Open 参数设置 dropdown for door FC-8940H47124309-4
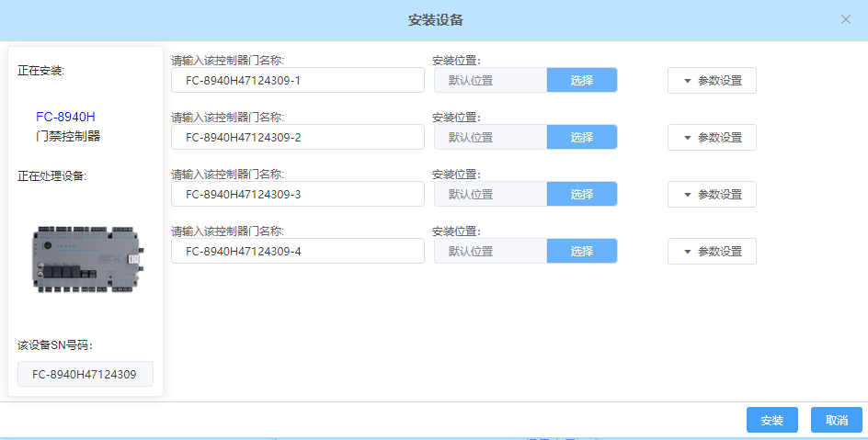 (712, 252)
